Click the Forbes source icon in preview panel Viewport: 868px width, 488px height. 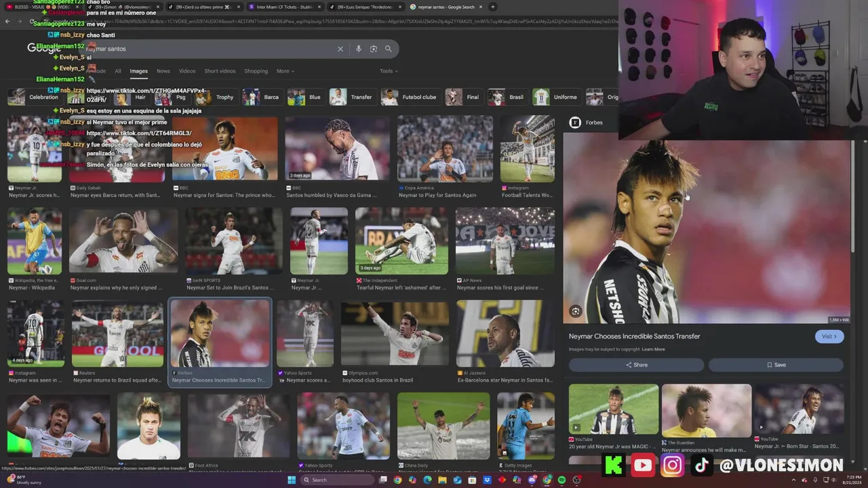575,123
